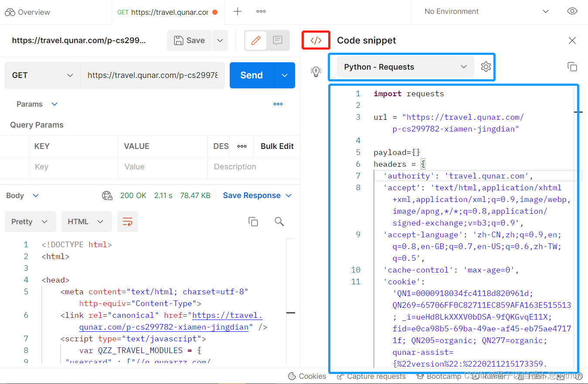Copy the code snippet to clipboard

[x=572, y=67]
